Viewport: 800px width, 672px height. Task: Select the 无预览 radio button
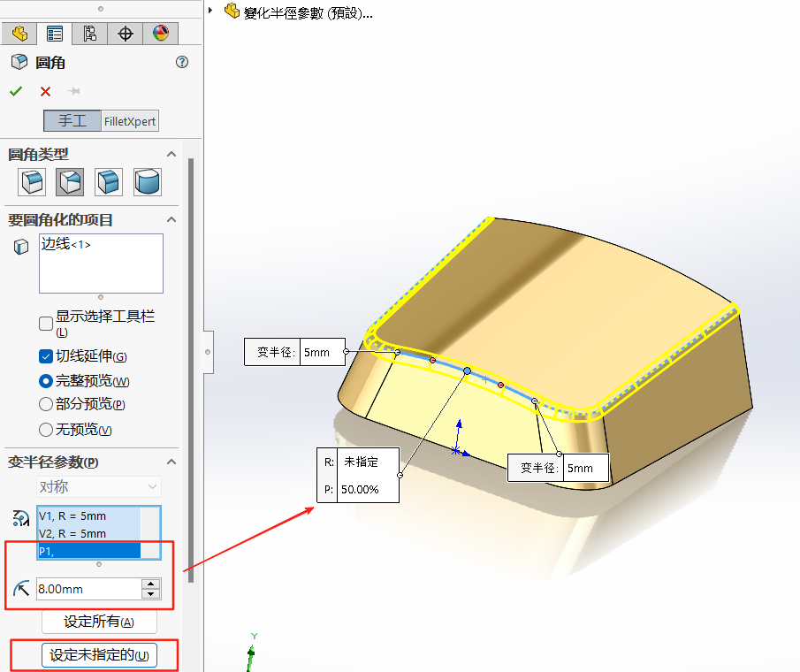(46, 430)
